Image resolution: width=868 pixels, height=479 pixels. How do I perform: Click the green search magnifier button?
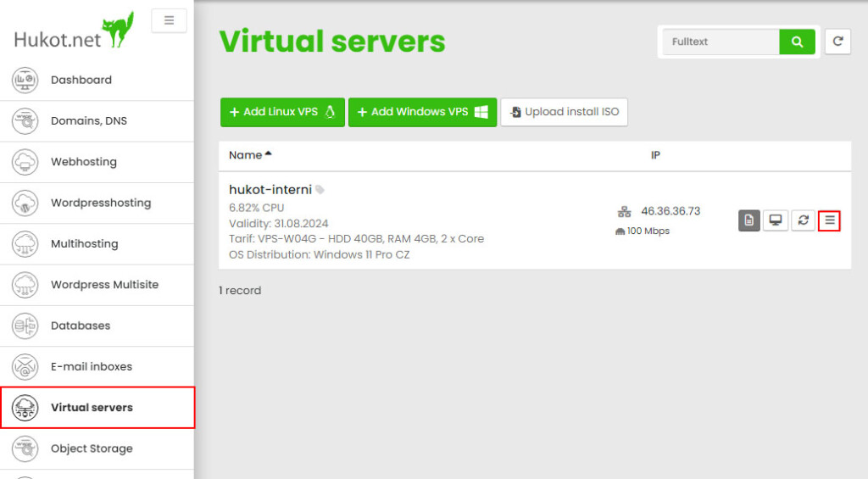tap(797, 42)
